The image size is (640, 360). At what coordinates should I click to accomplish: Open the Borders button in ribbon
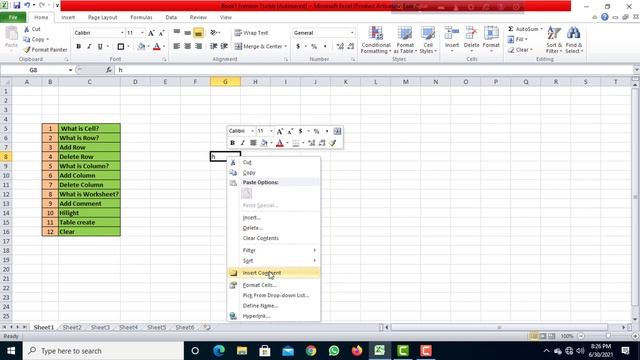[x=121, y=47]
